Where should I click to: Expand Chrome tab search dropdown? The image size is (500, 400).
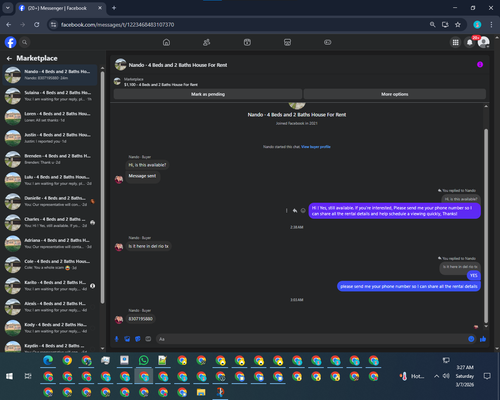tap(8, 8)
